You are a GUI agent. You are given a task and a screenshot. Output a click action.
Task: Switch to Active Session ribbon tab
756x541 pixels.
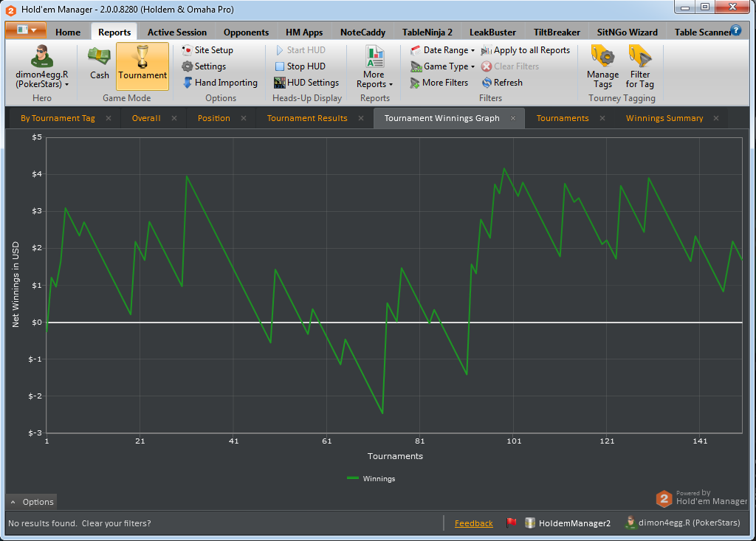click(177, 32)
